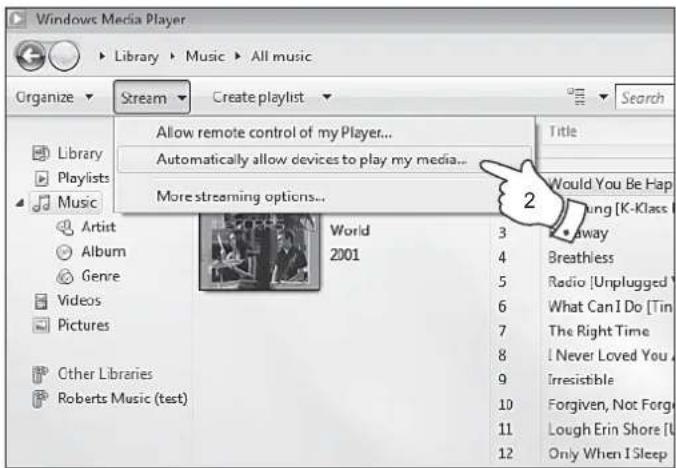Select Album under Music
The image size is (676, 468).
[103, 252]
